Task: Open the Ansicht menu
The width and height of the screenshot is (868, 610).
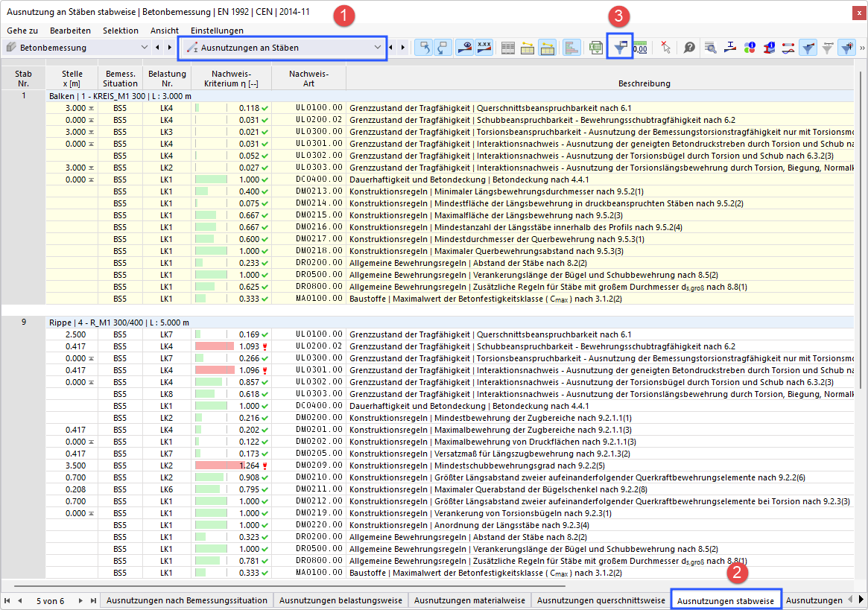Action: [x=165, y=31]
